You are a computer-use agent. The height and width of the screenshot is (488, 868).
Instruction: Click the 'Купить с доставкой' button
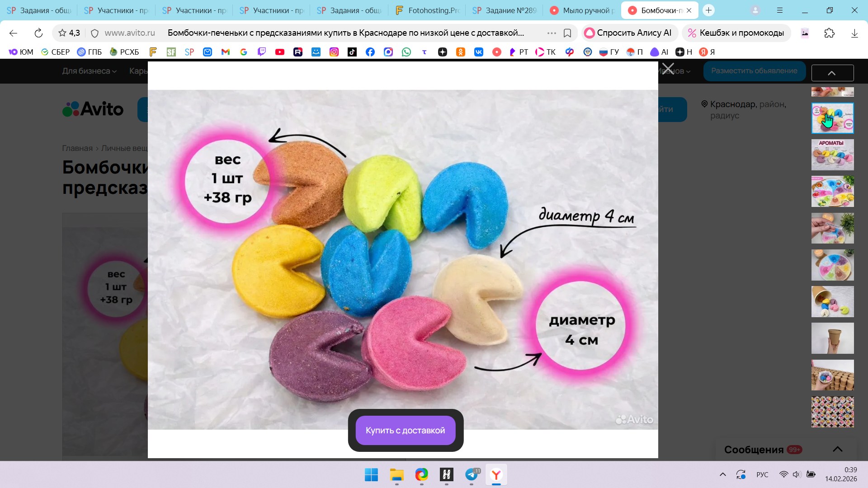pos(405,430)
